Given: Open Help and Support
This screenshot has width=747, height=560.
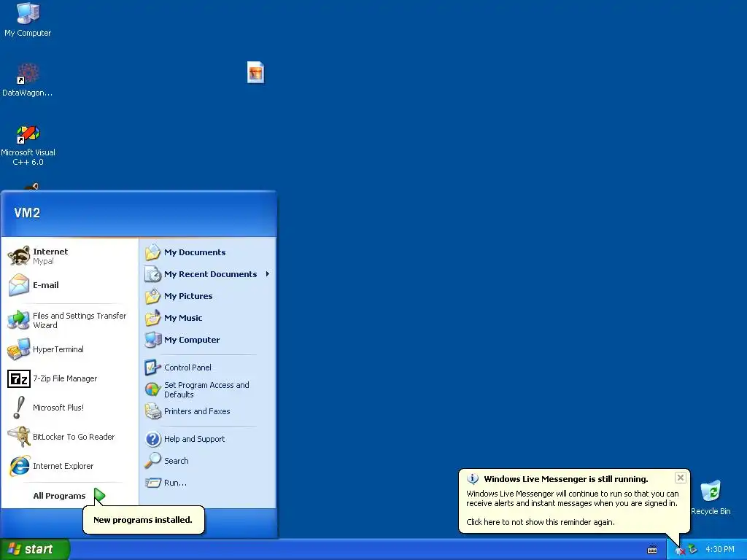Looking at the screenshot, I should point(207,439).
